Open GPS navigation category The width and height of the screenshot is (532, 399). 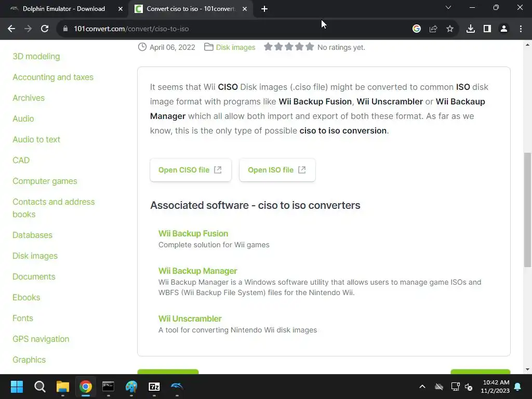(41, 339)
